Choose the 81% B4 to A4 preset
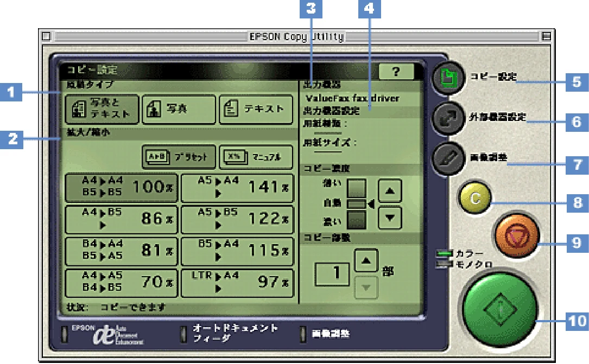Viewport: 589px width, 364px height. [122, 251]
